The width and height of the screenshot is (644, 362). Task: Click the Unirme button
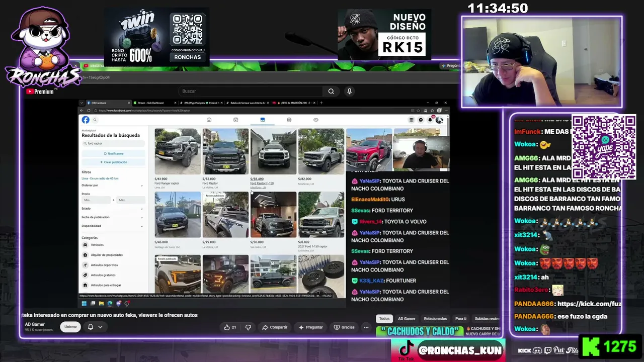coord(70,327)
